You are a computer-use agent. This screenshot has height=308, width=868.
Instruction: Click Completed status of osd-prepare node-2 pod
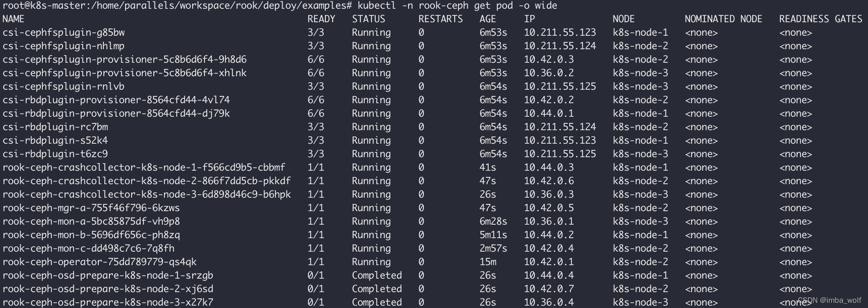tap(377, 289)
